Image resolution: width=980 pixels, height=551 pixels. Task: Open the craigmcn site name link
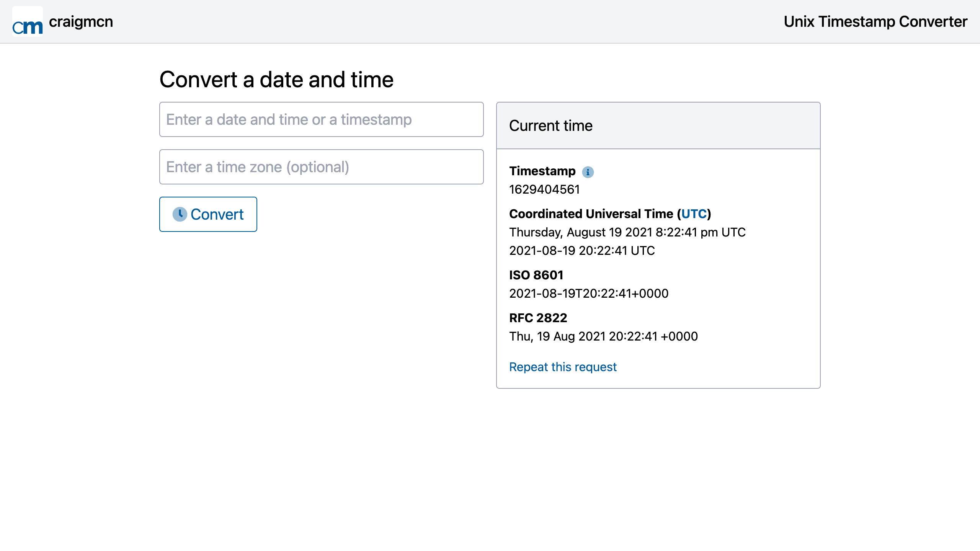(81, 21)
